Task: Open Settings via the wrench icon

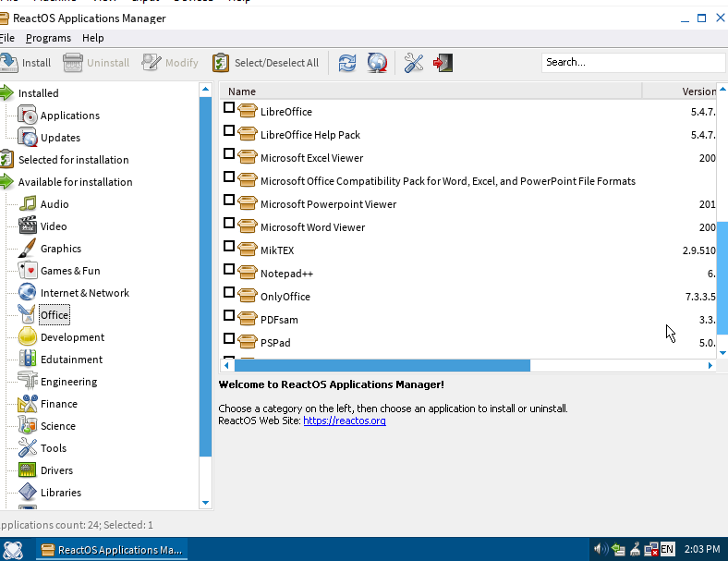Action: click(414, 63)
